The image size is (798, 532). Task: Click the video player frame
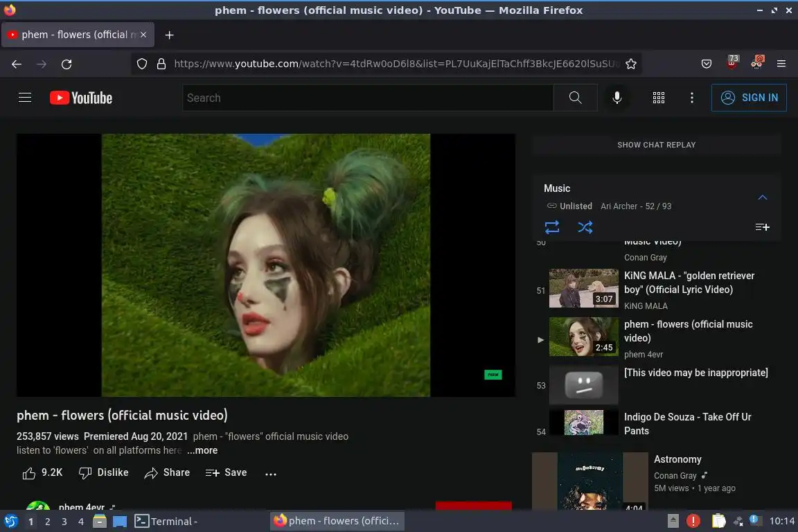[x=266, y=265]
